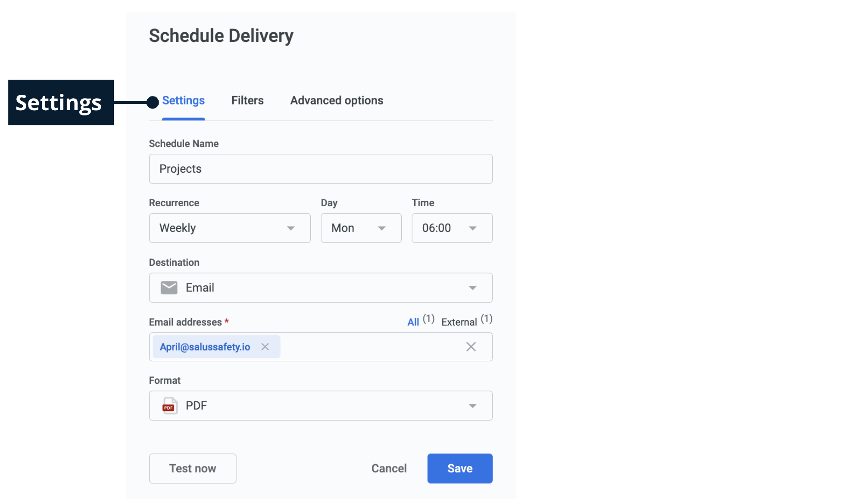Click the Schedule Name input field
This screenshot has height=503, width=868.
pos(321,169)
